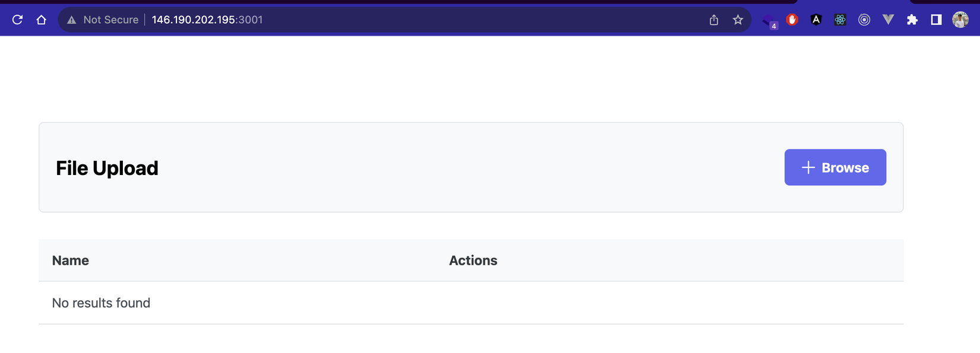Go to the browser home page
The width and height of the screenshot is (980, 353).
pyautogui.click(x=41, y=20)
